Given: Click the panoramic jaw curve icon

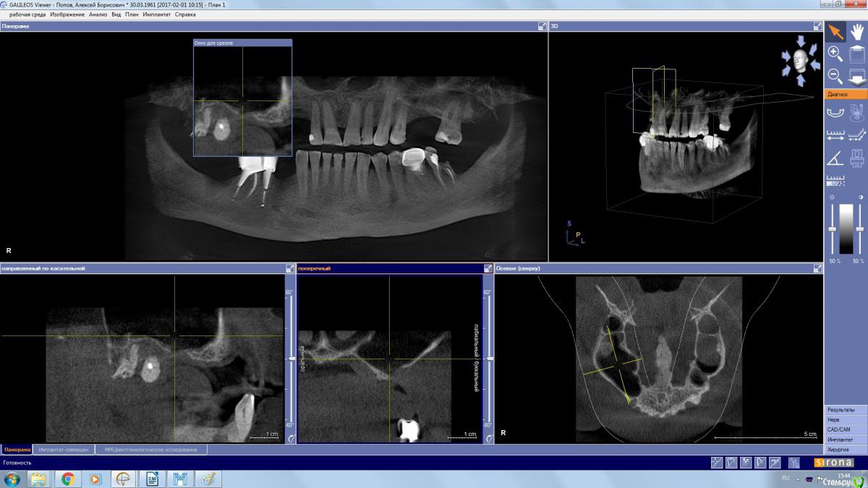Looking at the screenshot, I should pos(835,112).
